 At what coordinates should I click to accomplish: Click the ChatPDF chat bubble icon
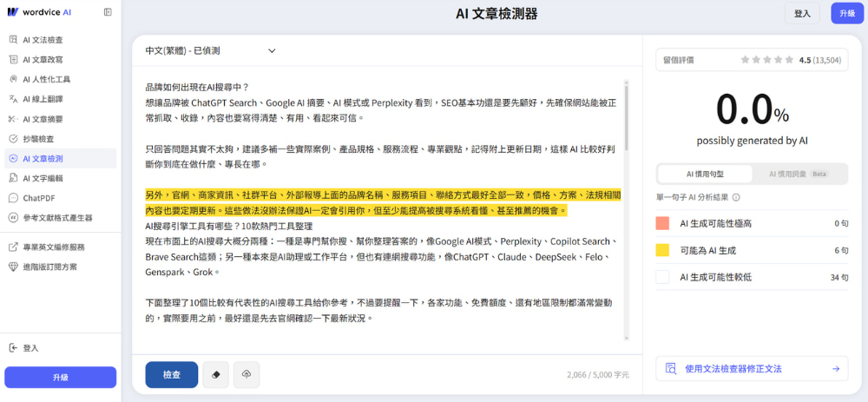point(14,198)
